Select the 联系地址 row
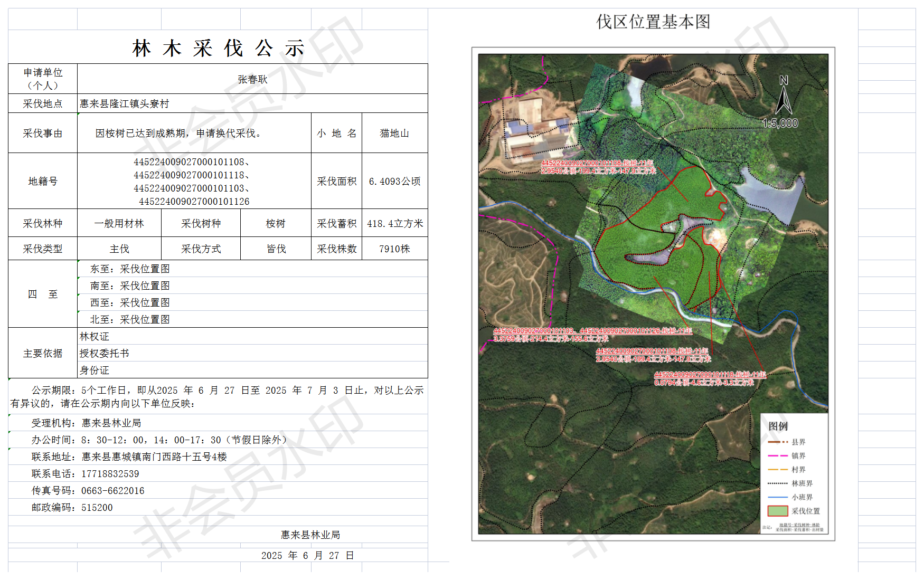This screenshot has width=924, height=580. [x=218, y=457]
